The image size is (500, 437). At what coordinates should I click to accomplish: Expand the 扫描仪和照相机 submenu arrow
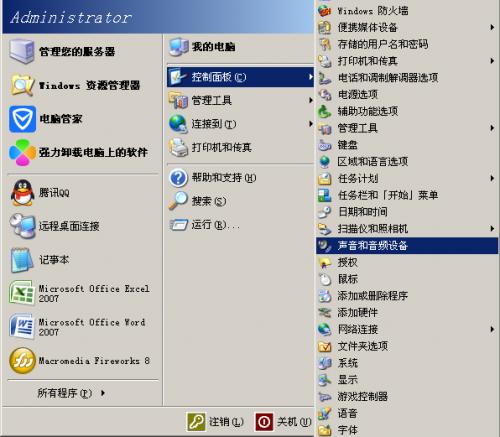(x=492, y=229)
